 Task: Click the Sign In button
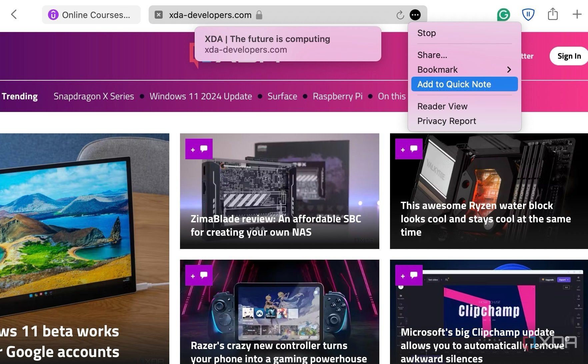coord(569,56)
